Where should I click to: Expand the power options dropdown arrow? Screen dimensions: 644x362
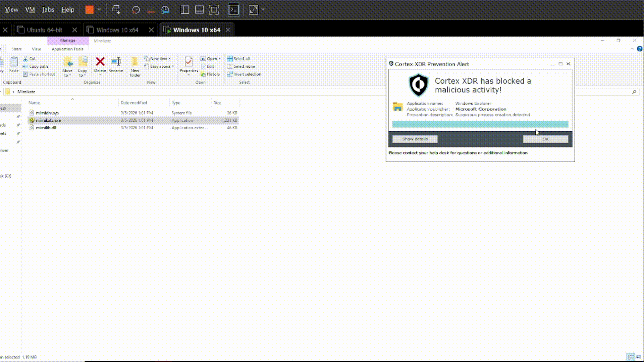coord(99,10)
